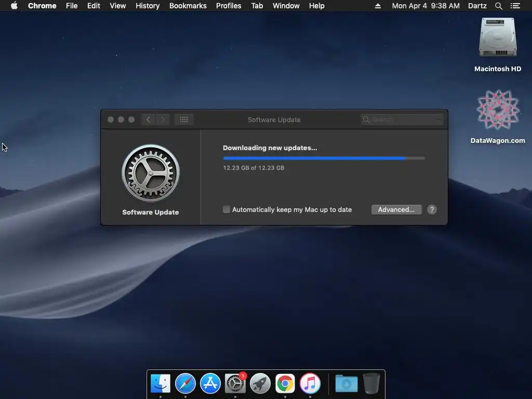
Task: Close the Software Update window
Action: coord(111,119)
